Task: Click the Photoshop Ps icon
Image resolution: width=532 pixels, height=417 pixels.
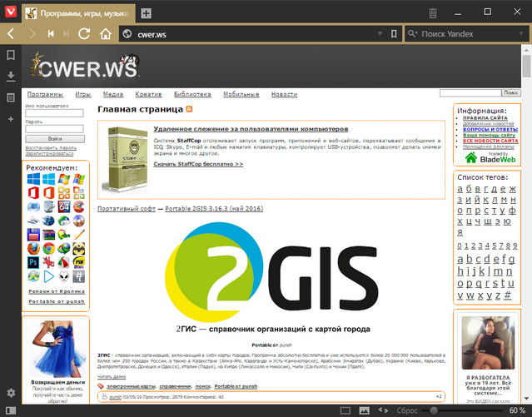Action: pos(33,262)
